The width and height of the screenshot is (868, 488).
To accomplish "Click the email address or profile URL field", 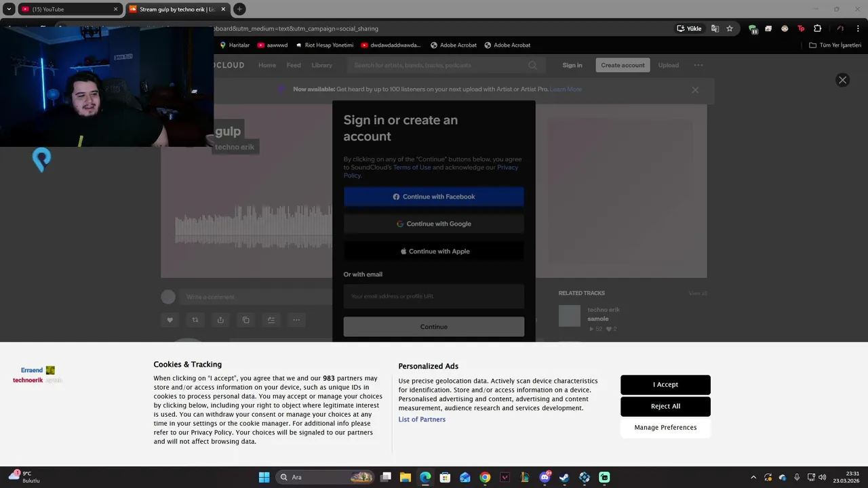I will [x=434, y=296].
